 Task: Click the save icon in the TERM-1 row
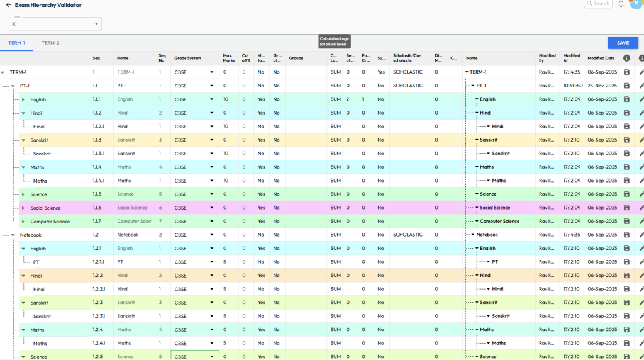tap(626, 72)
